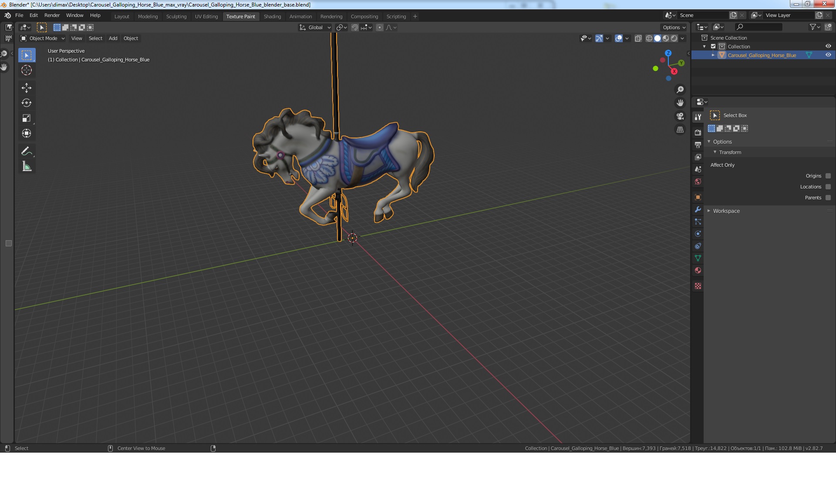This screenshot has height=504, width=836.
Task: Open the Render menu
Action: [52, 15]
